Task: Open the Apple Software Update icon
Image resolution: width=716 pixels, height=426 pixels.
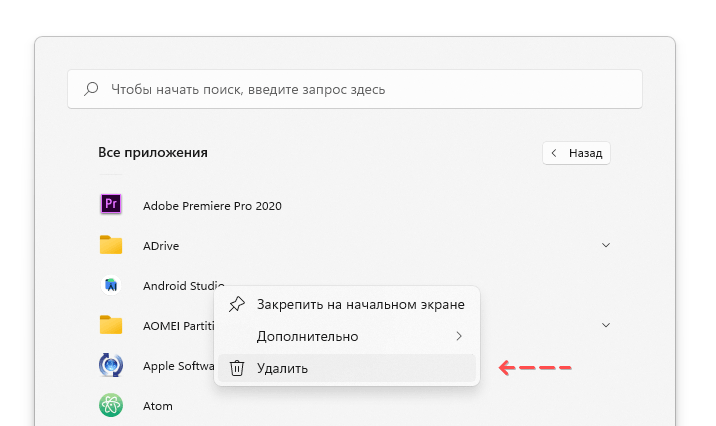Action: point(111,365)
